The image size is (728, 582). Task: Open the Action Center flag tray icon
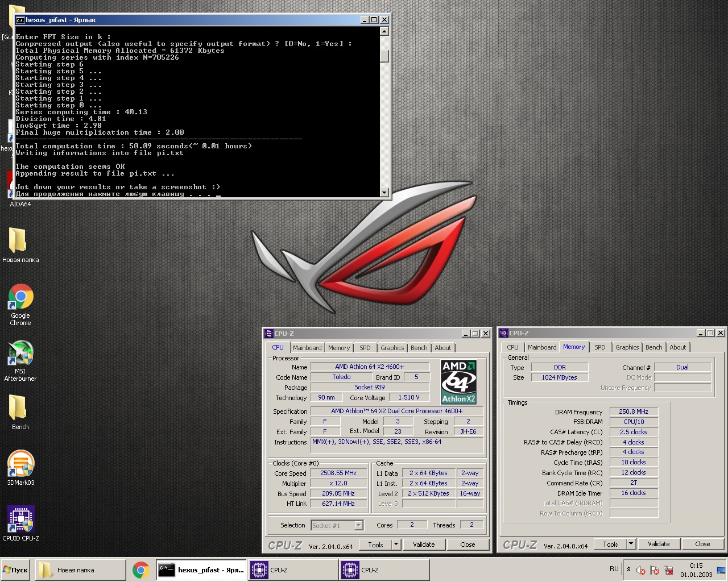click(655, 570)
